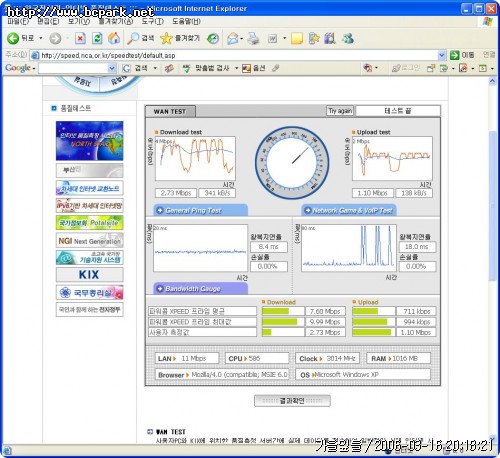Screen dimensions: 500x458
Task: Open the Google toolbar search box dropdown
Action: click(112, 68)
